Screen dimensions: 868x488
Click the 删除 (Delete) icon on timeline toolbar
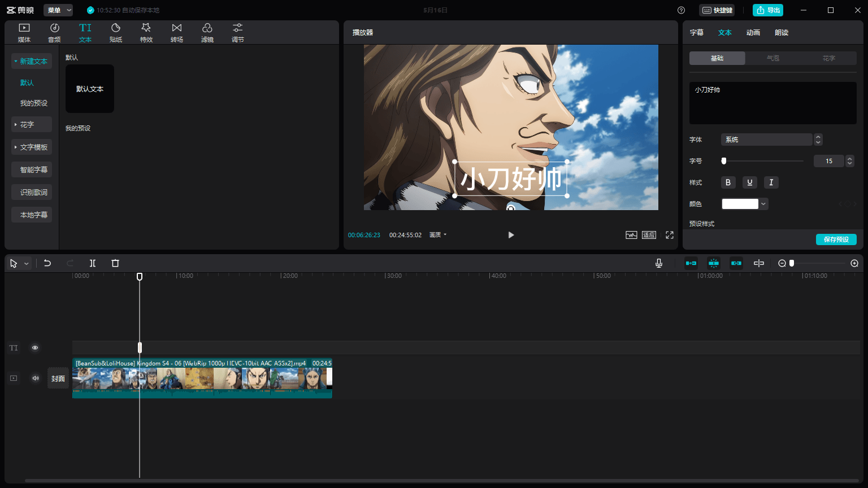[x=115, y=263]
